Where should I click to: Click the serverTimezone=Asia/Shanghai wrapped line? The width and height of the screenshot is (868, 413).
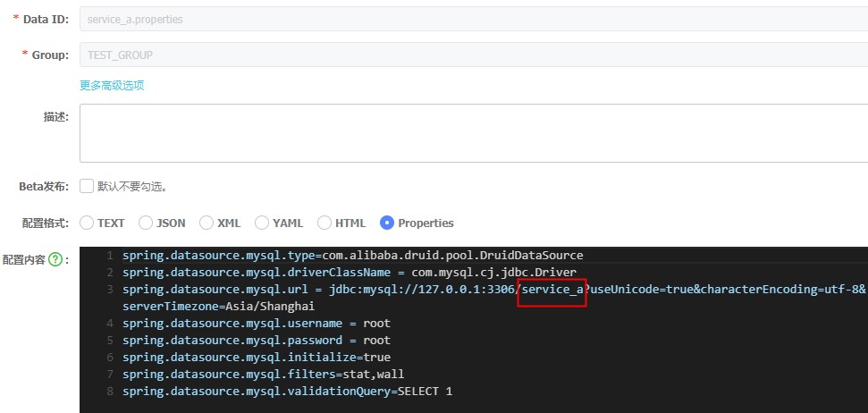click(x=219, y=306)
